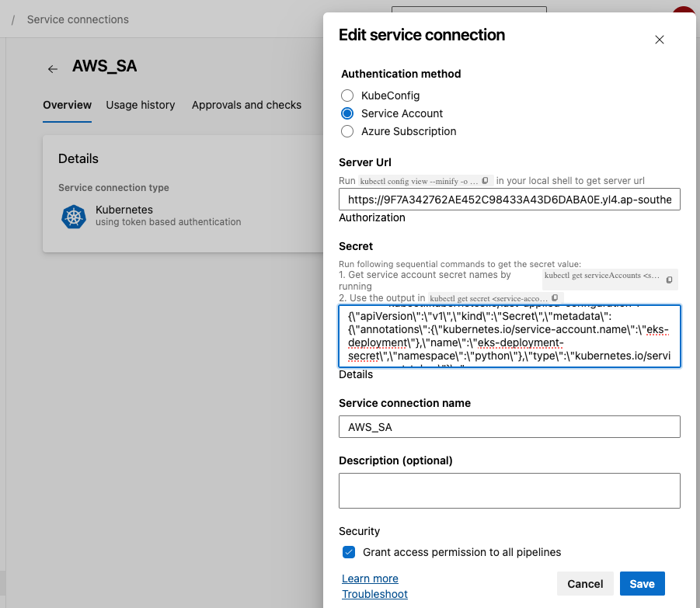This screenshot has width=700, height=608.
Task: Toggle Grant access permission to all pipelines
Action: (349, 552)
